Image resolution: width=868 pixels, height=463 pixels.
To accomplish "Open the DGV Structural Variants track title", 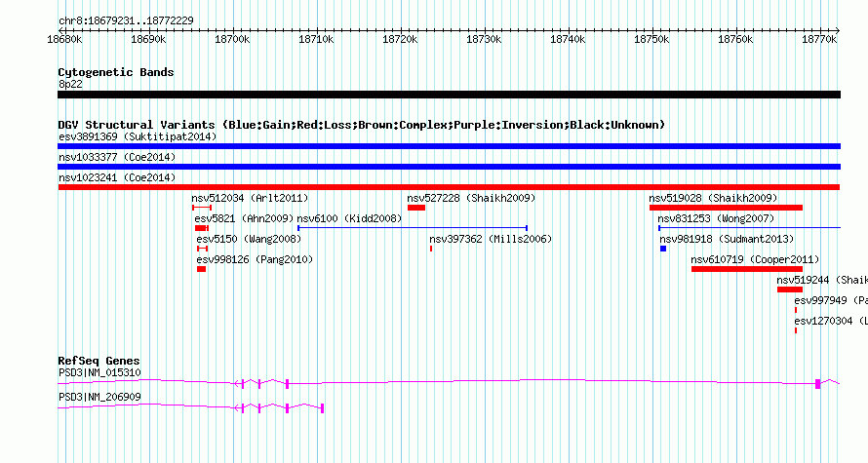I will [x=362, y=125].
